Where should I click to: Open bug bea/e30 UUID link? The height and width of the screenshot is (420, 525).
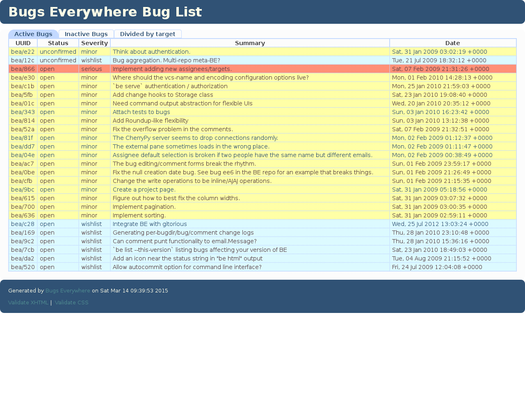click(x=23, y=78)
